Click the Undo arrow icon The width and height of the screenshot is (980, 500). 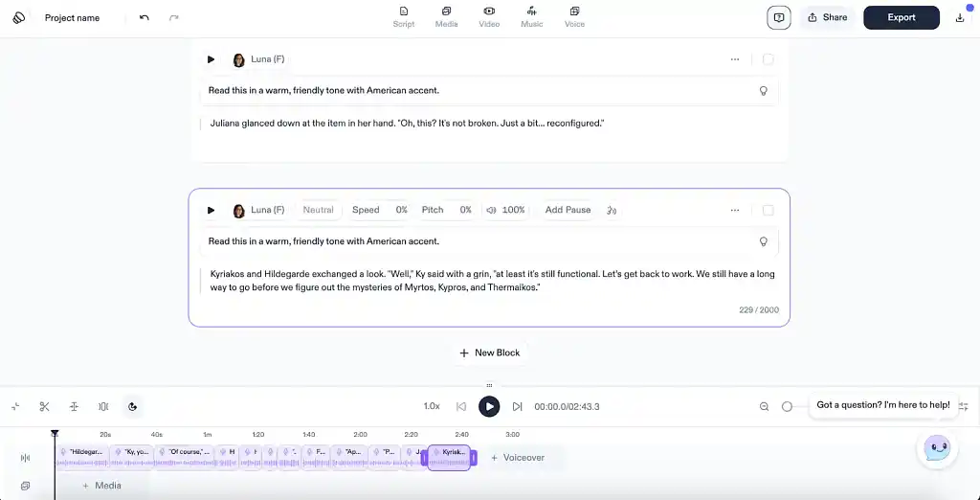(144, 17)
